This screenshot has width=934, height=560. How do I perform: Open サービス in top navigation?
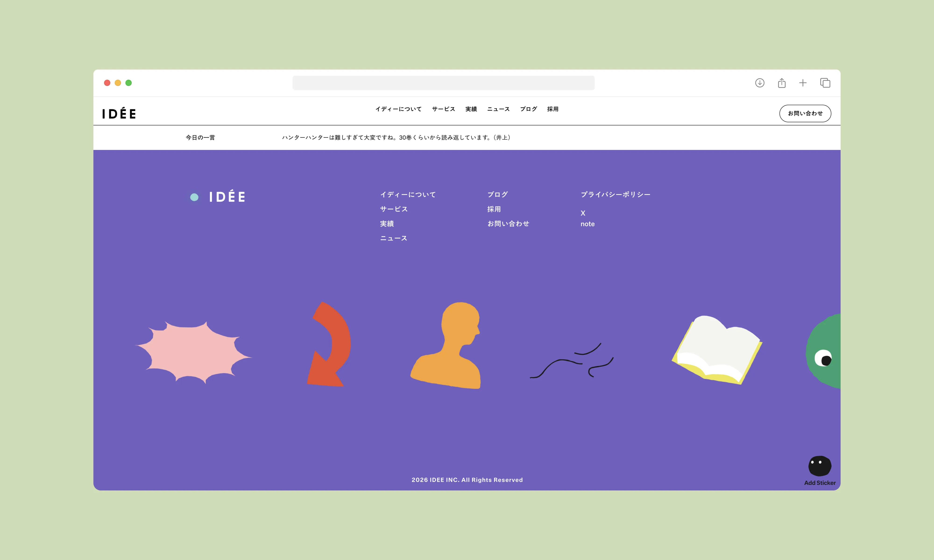pyautogui.click(x=443, y=109)
